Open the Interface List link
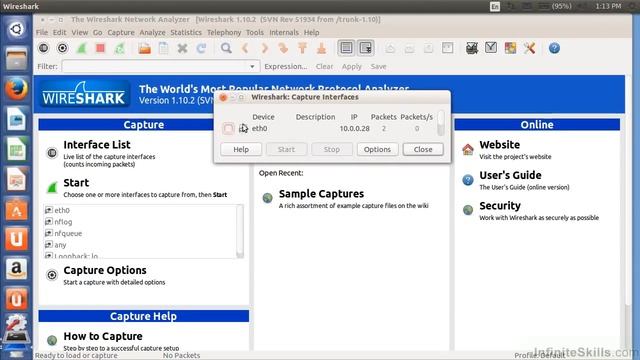The height and width of the screenshot is (360, 640). [97, 145]
